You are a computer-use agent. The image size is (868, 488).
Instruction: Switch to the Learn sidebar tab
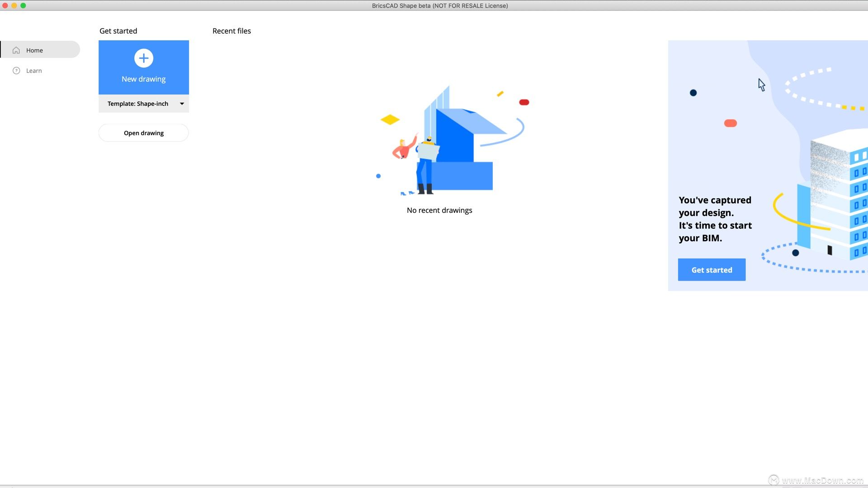pos(34,70)
